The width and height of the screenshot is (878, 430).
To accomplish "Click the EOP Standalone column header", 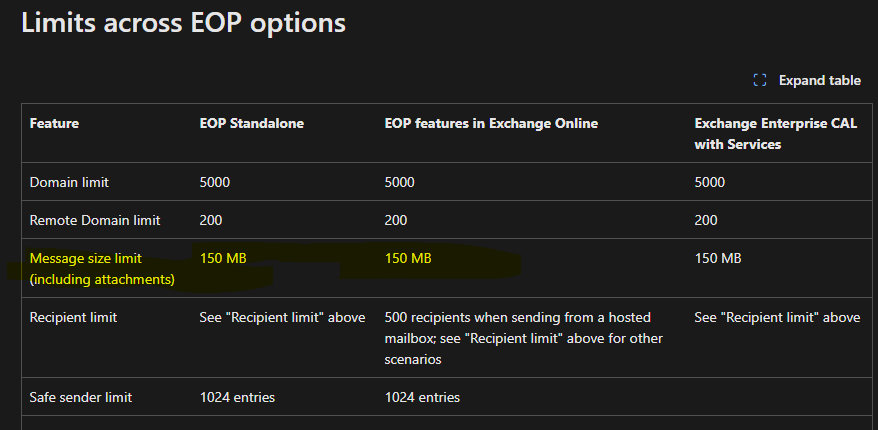I will tap(251, 124).
